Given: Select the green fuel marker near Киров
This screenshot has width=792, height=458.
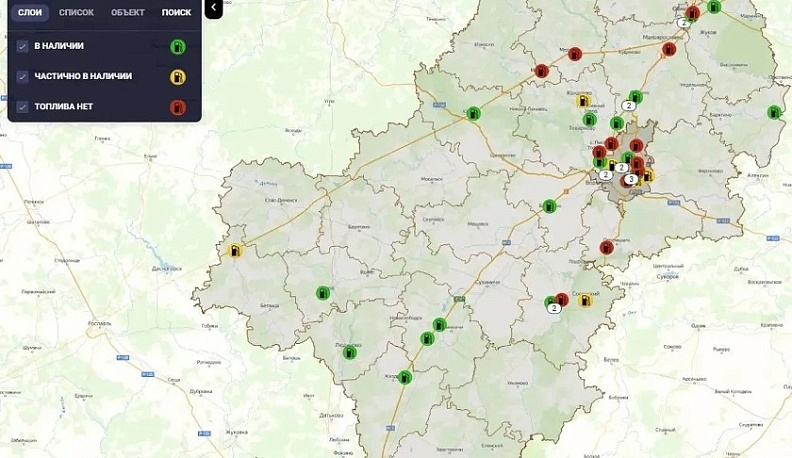Looking at the screenshot, I should 323,293.
